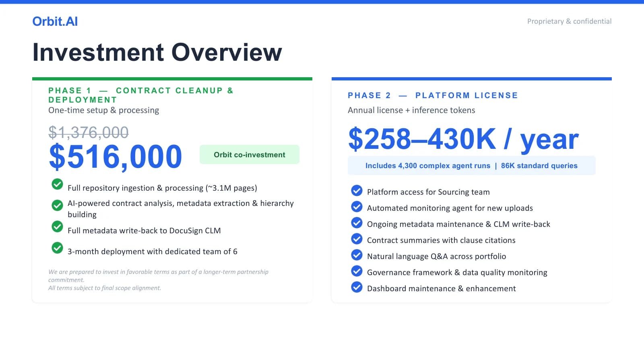Click the 'Proprietary & confidential' notice
The width and height of the screenshot is (644, 362).
[x=569, y=21]
